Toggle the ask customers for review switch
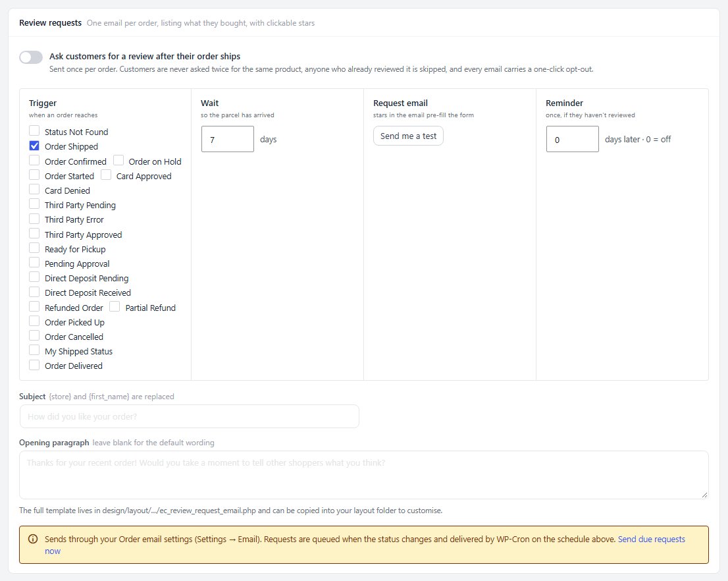Screen dimensions: 728x581 (31, 57)
